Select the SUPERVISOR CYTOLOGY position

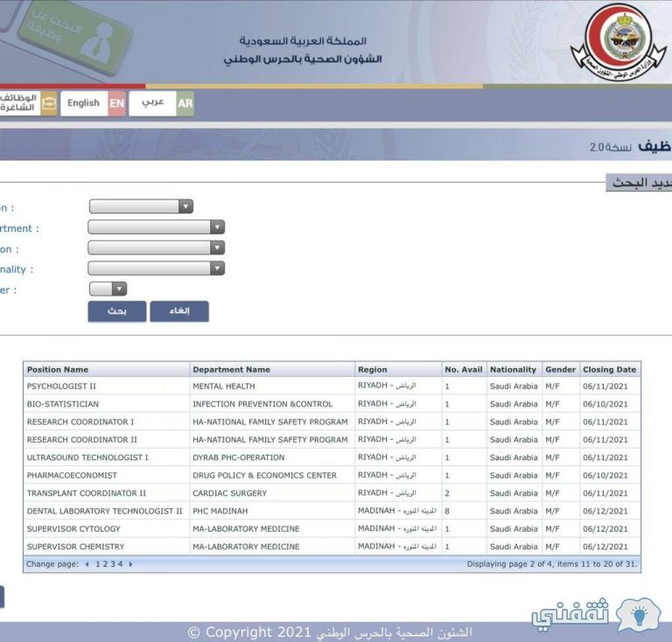click(x=73, y=529)
